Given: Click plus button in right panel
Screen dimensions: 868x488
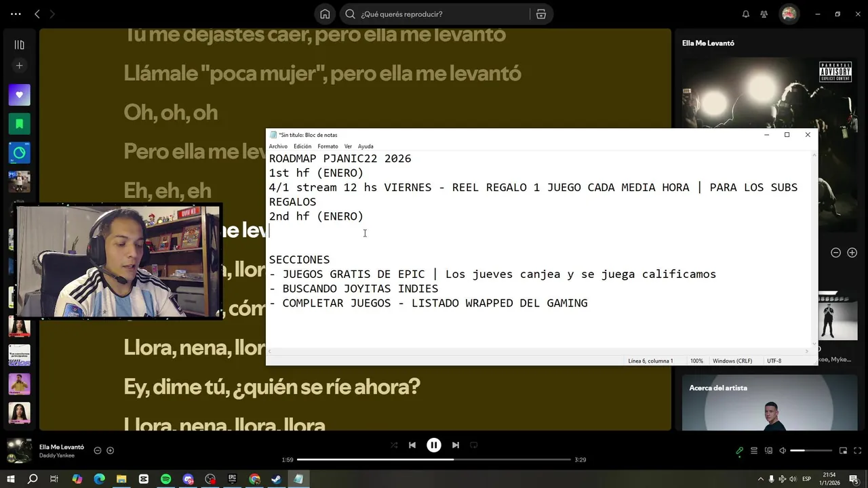Looking at the screenshot, I should [x=852, y=253].
